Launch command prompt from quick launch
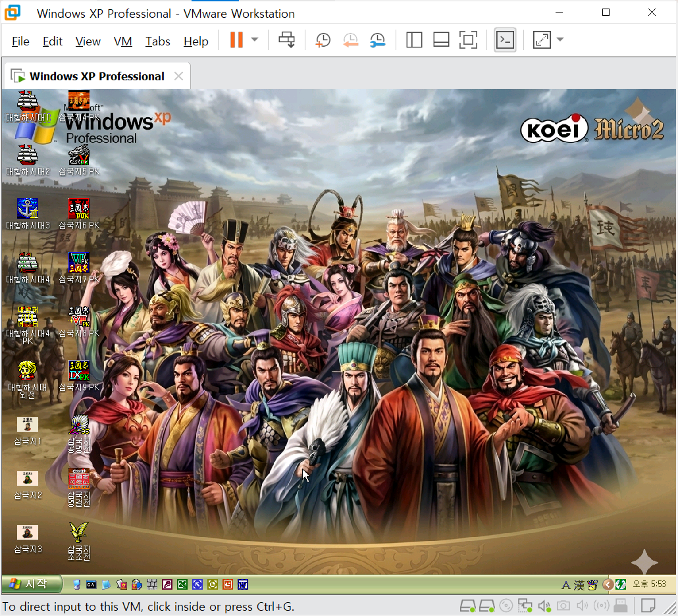This screenshot has height=616, width=678. 91,585
